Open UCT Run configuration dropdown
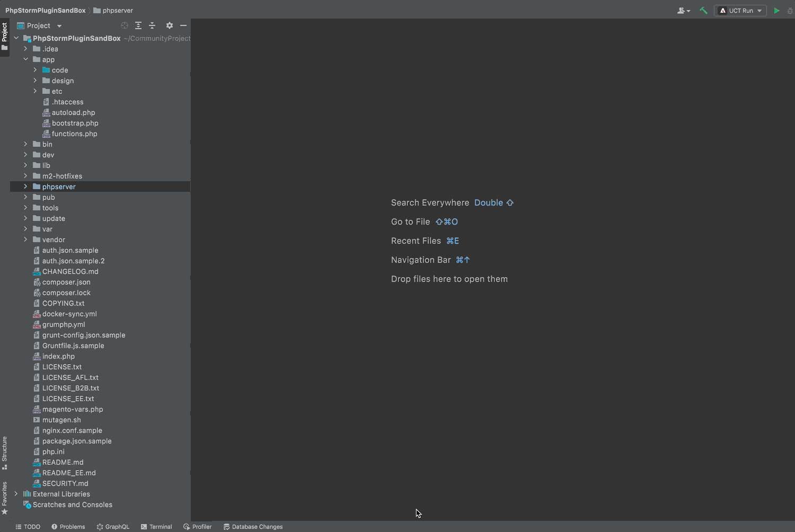 point(740,11)
